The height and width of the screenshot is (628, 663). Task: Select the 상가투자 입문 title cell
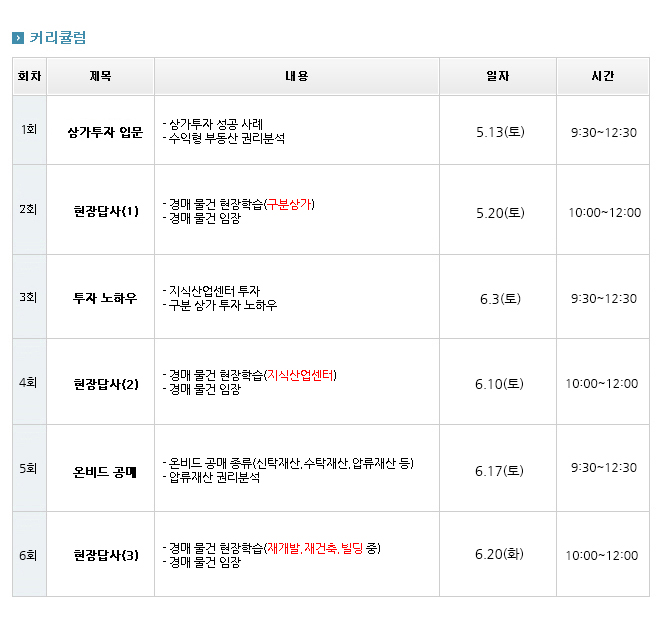click(x=105, y=131)
